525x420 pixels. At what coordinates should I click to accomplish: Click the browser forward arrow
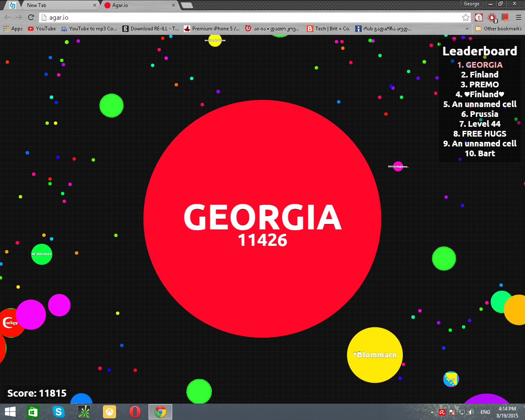(x=19, y=17)
